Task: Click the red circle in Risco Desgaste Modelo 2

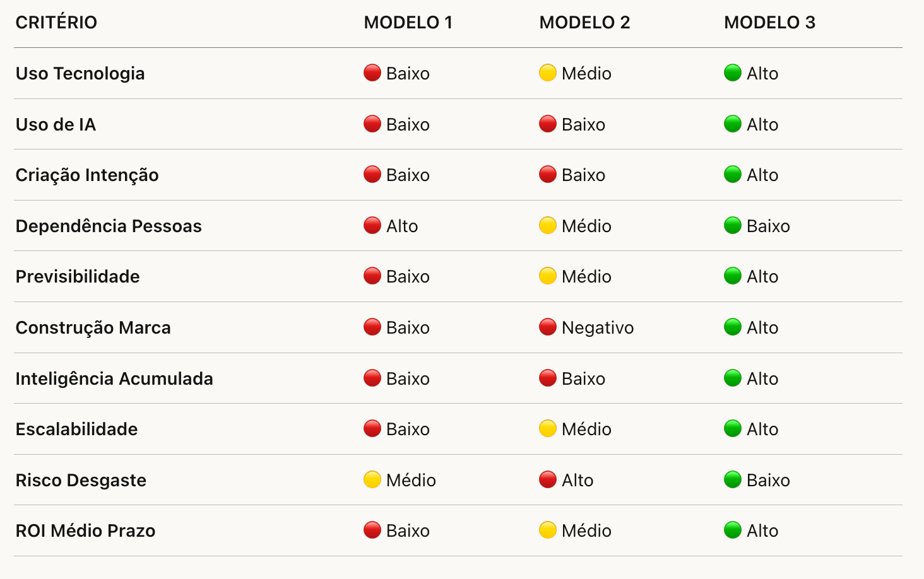Action: tap(548, 480)
